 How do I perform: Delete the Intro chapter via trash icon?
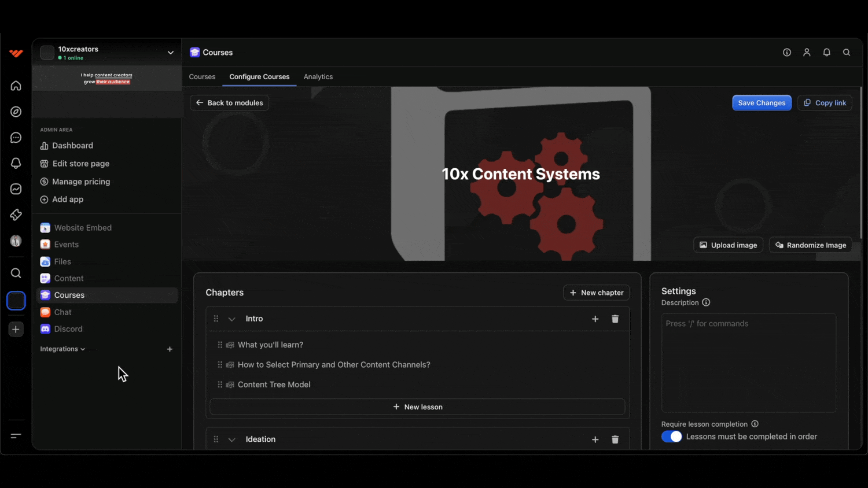click(x=615, y=319)
